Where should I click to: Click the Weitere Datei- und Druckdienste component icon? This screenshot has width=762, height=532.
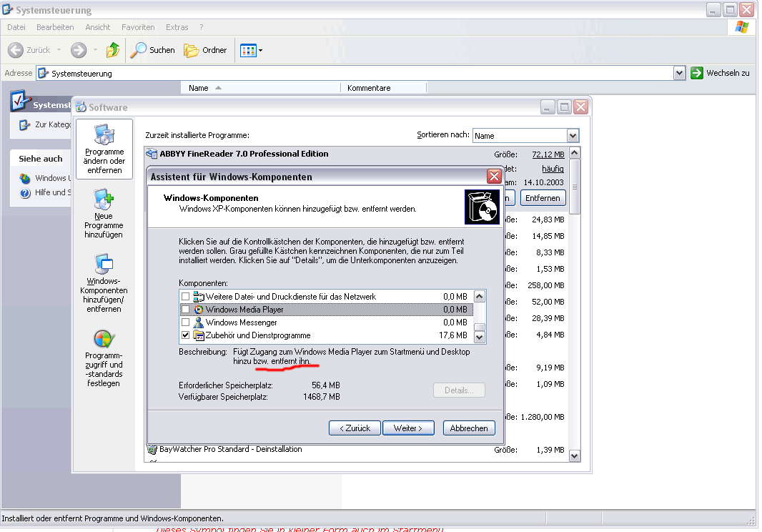198,297
